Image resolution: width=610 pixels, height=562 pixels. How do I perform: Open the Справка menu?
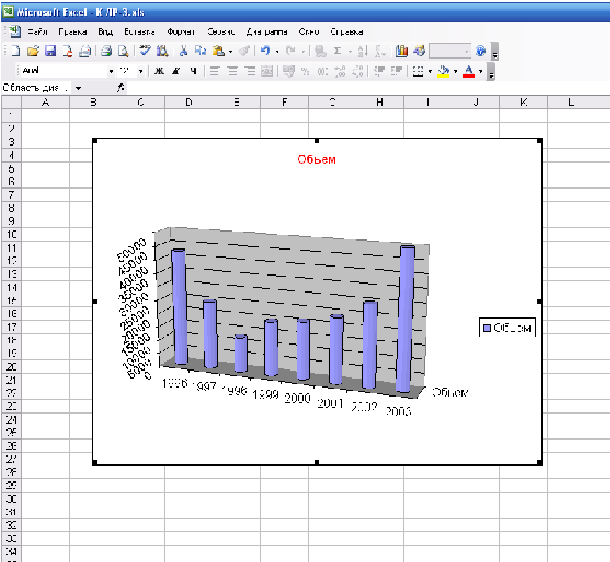point(347,32)
